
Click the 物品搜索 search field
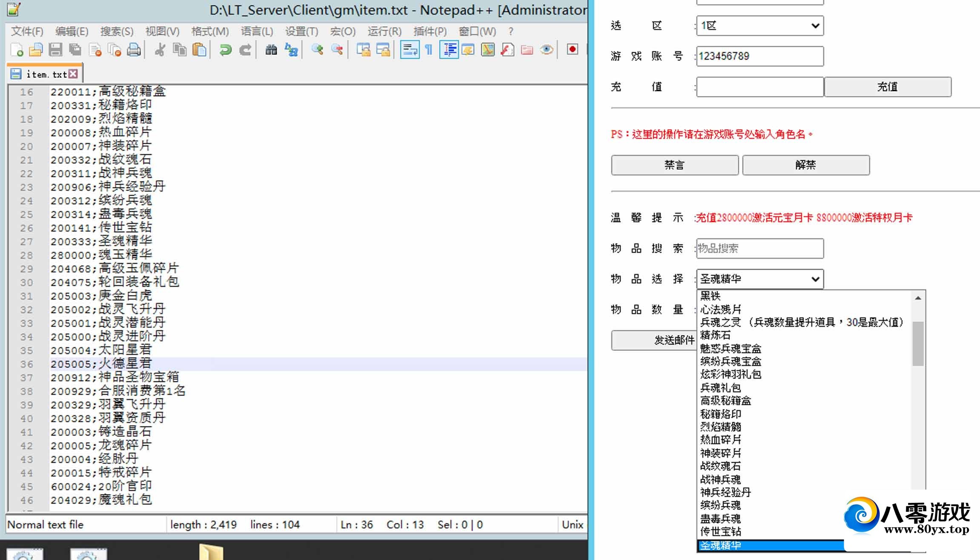[760, 249]
